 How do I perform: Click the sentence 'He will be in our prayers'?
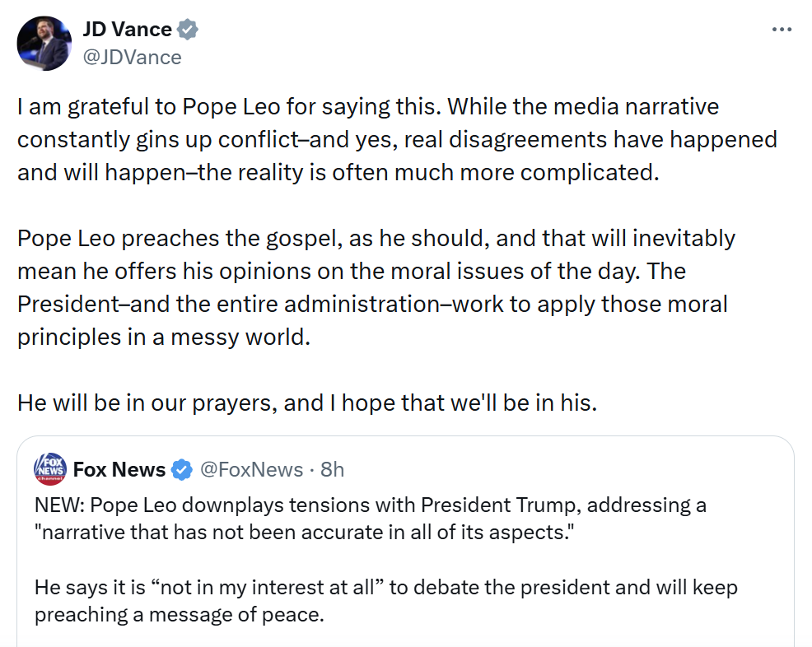tap(307, 403)
